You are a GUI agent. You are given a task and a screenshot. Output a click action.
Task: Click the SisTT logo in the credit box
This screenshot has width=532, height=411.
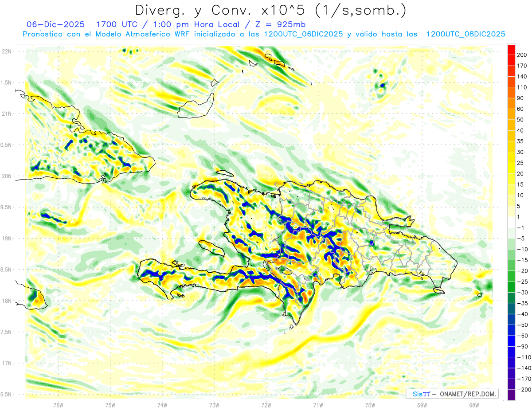point(421,394)
